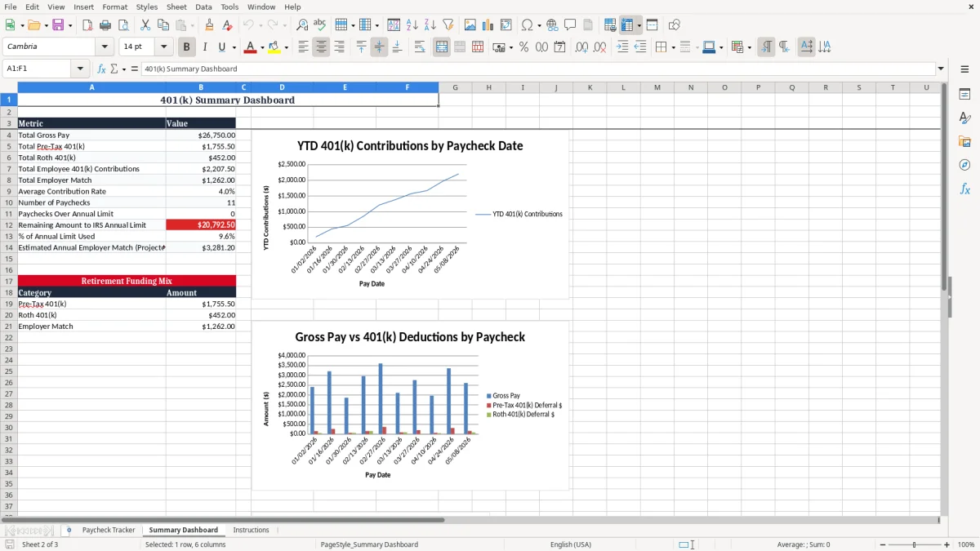Click Sort Descending icon

pos(430,25)
